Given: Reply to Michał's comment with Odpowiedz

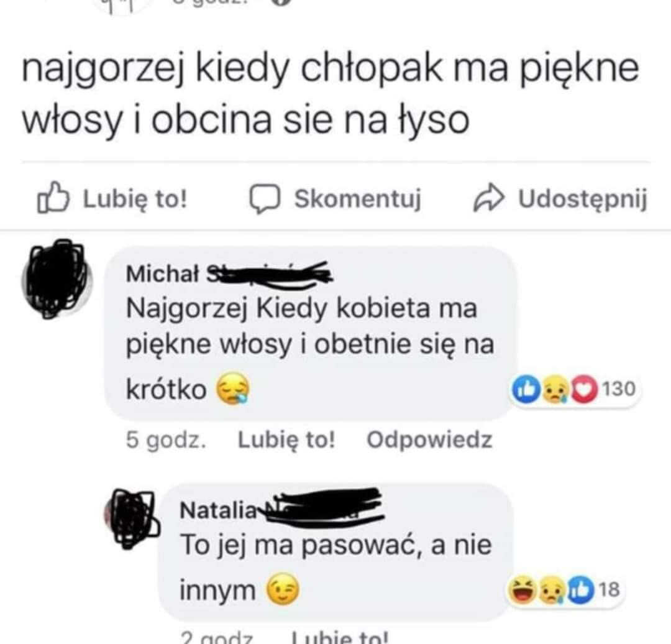Looking at the screenshot, I should [x=429, y=439].
